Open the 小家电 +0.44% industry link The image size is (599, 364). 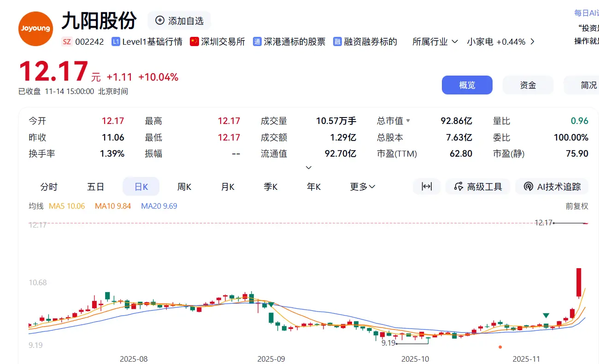coord(499,41)
